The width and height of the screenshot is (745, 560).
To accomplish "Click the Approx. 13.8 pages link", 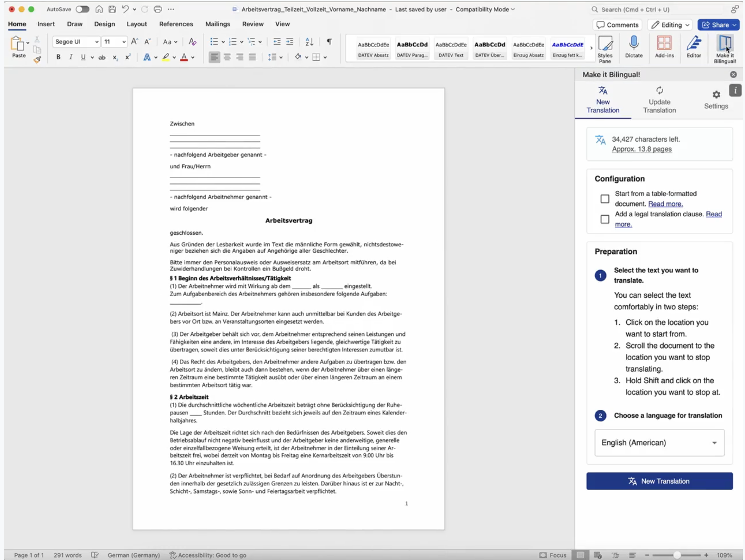I will pyautogui.click(x=642, y=149).
